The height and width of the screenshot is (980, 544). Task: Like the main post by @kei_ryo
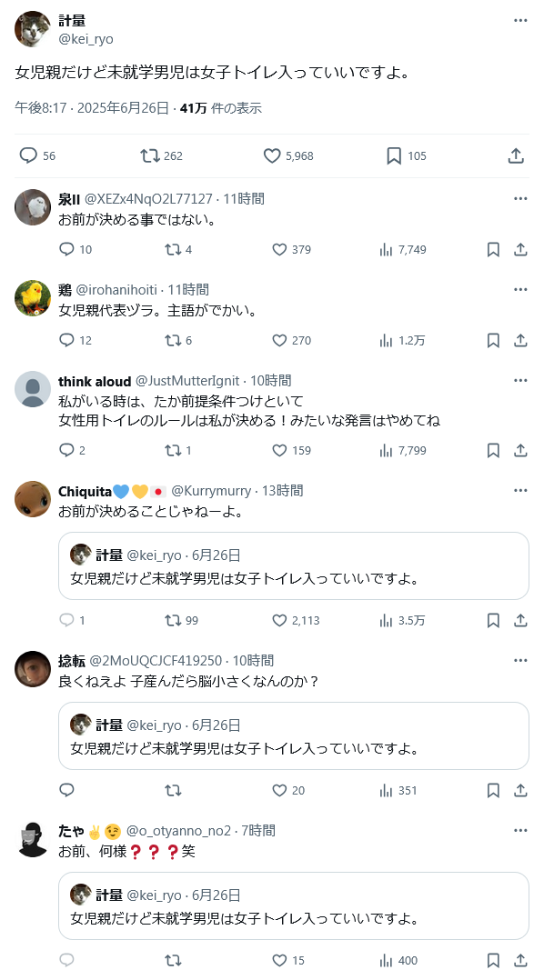pos(272,155)
